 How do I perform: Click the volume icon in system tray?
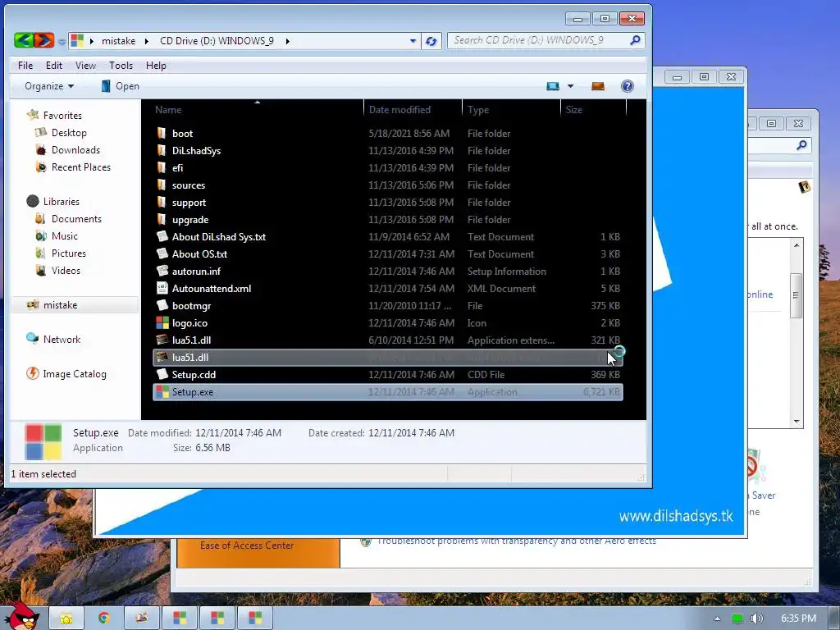coord(756,619)
